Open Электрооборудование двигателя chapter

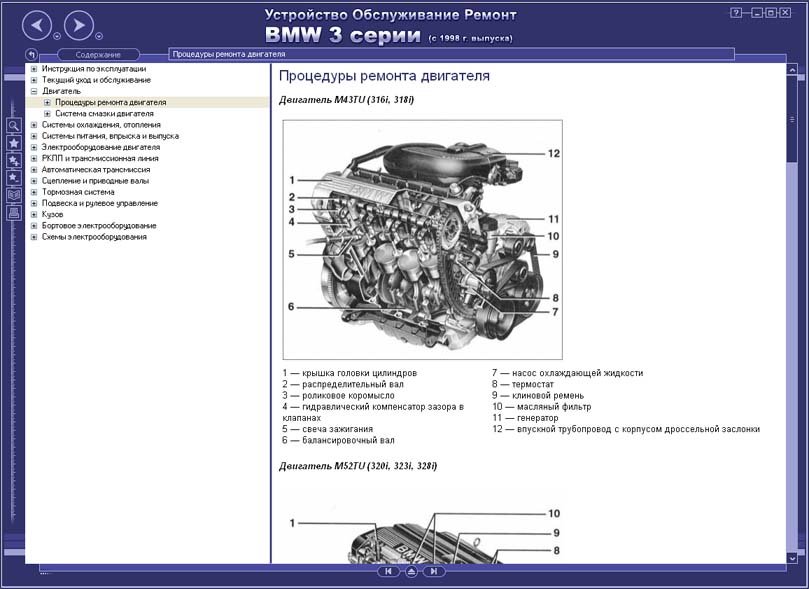click(101, 147)
